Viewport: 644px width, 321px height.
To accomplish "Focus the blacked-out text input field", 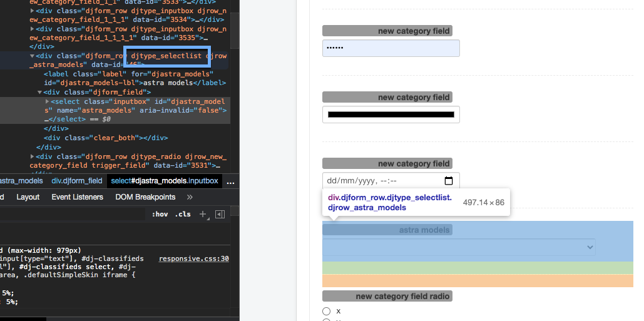I will pos(391,115).
